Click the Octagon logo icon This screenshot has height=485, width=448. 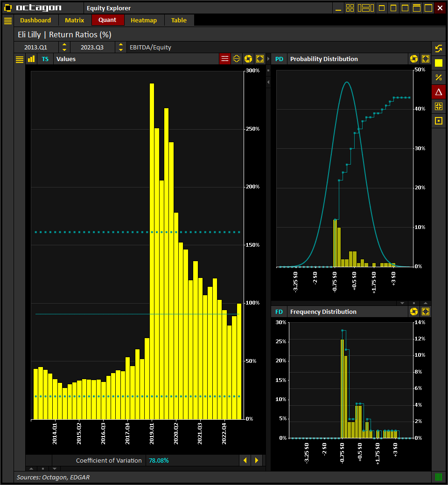pos(8,8)
